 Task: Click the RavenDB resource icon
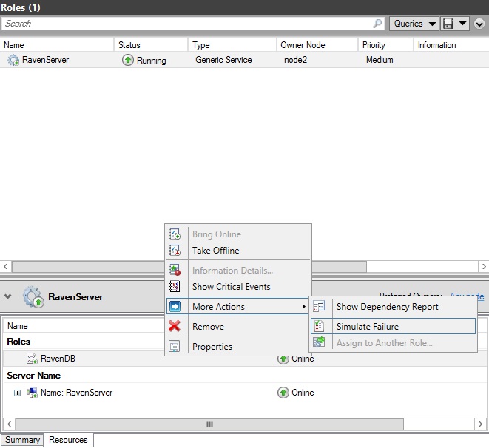tap(32, 359)
